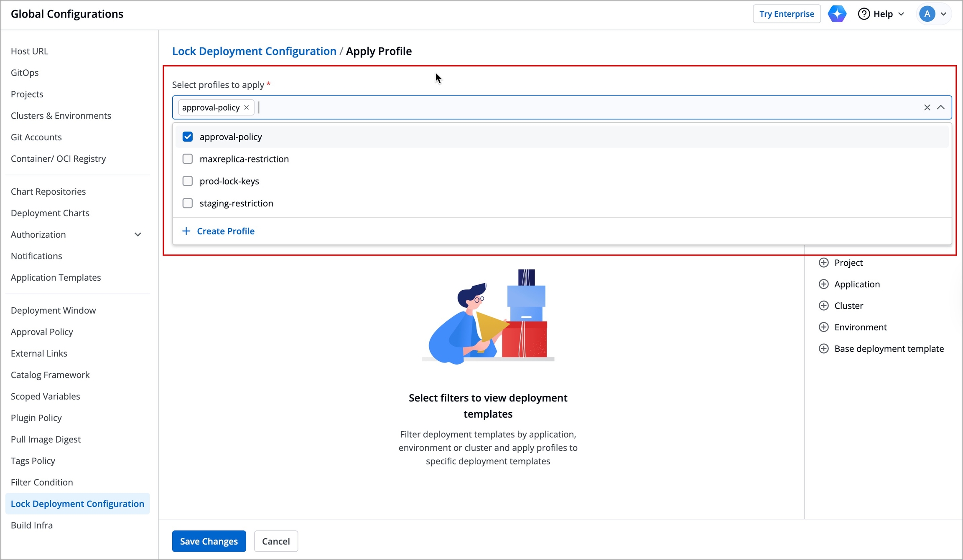Remove the approval-policy chip with its x
The width and height of the screenshot is (963, 560).
(x=247, y=108)
